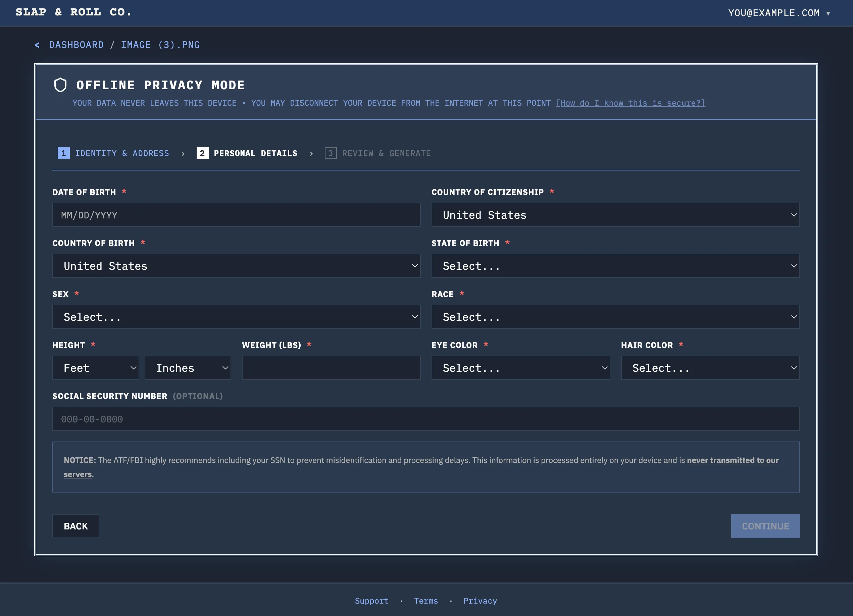Click the Slap & Roll Co. logo
Viewport: 853px width, 616px height.
(x=74, y=12)
